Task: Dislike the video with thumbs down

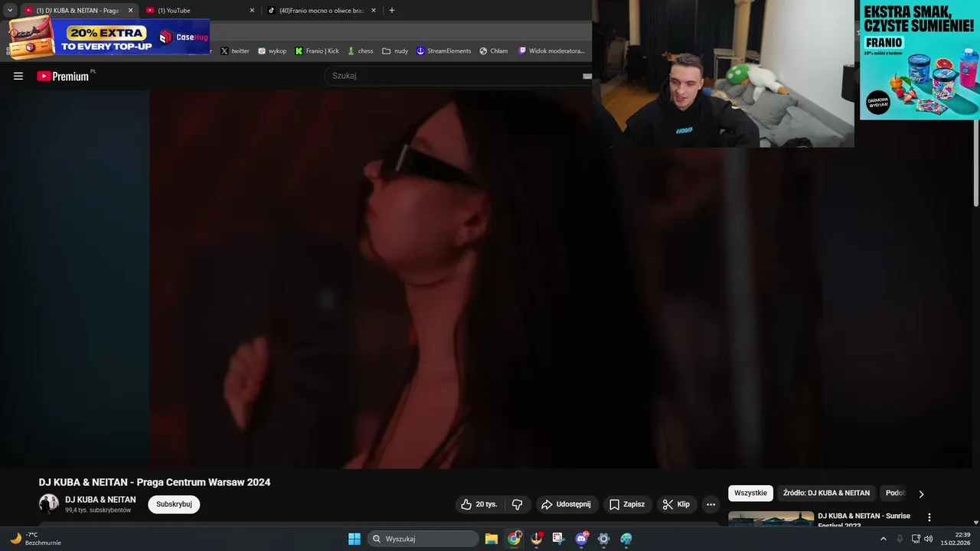Action: coord(518,504)
